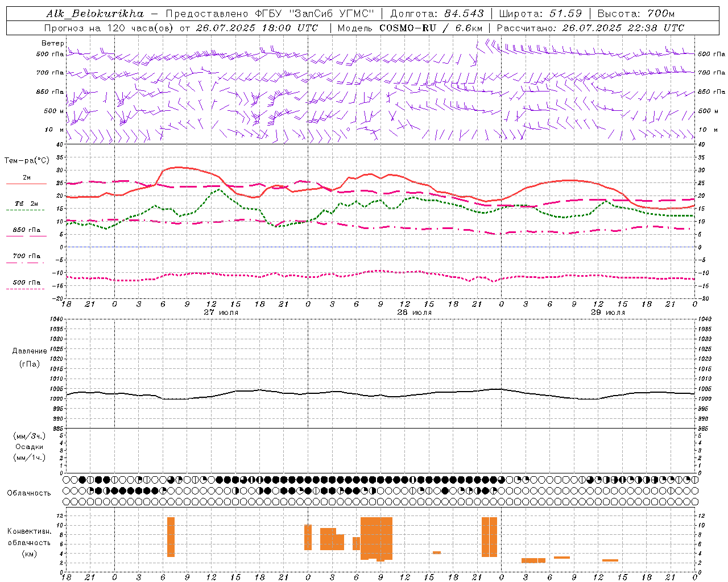
Task: Click the '(гПа)' unit under Давление
Action: (30, 364)
